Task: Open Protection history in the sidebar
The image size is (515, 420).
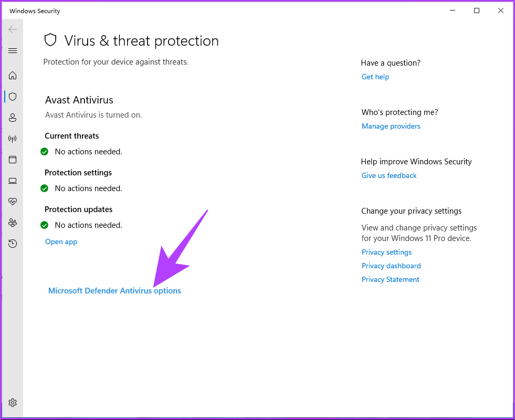Action: click(x=13, y=244)
